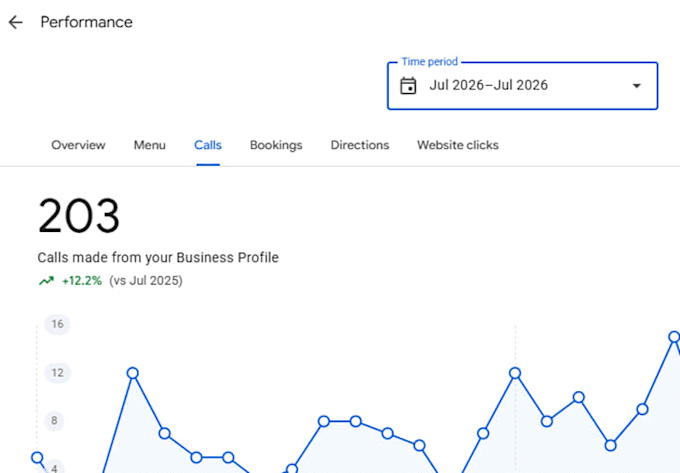Image resolution: width=680 pixels, height=473 pixels.
Task: Click the green upward trend icon
Action: click(x=46, y=281)
